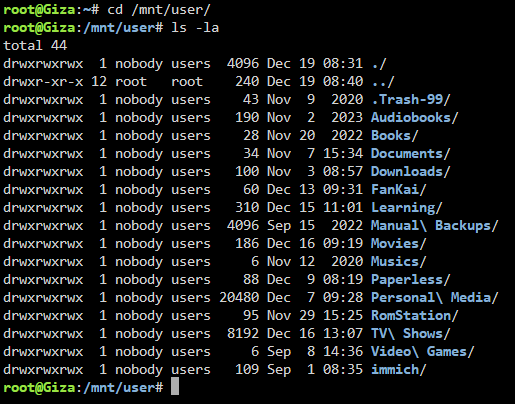Select the 'TV\ Shows/' directory name
The height and width of the screenshot is (404, 515).
point(411,334)
